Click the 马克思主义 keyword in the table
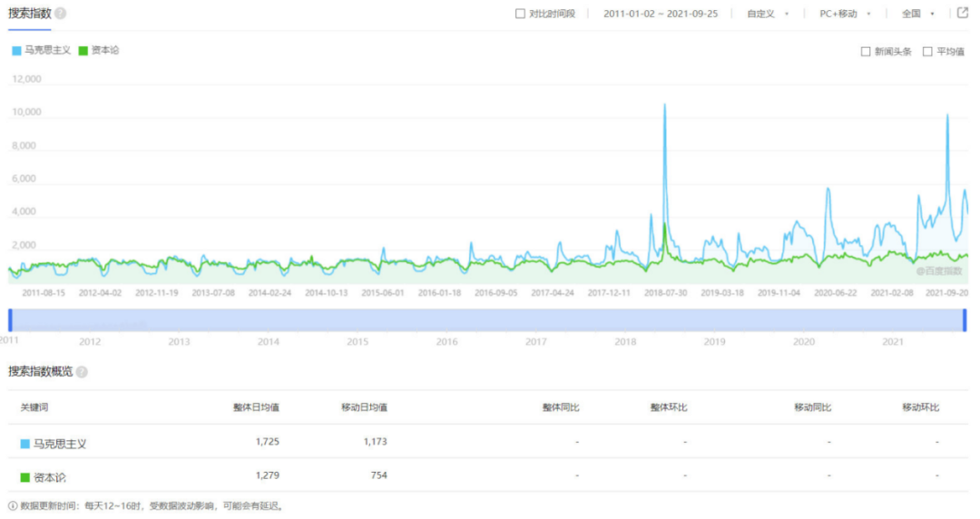This screenshot has width=980, height=519. pos(60,444)
